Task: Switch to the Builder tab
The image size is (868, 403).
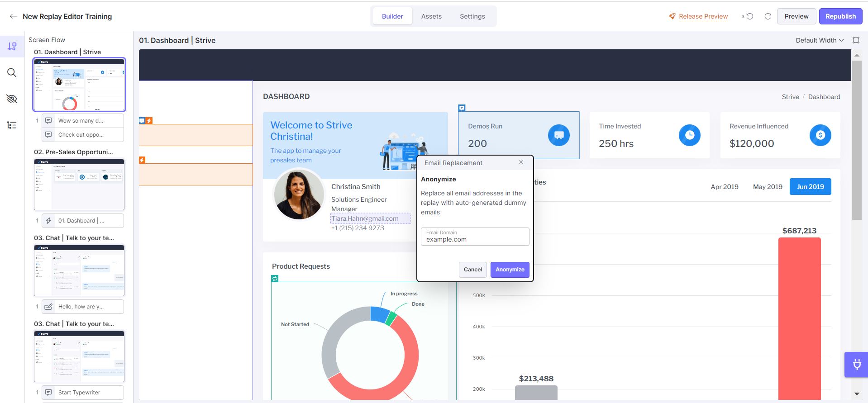Action: point(392,16)
